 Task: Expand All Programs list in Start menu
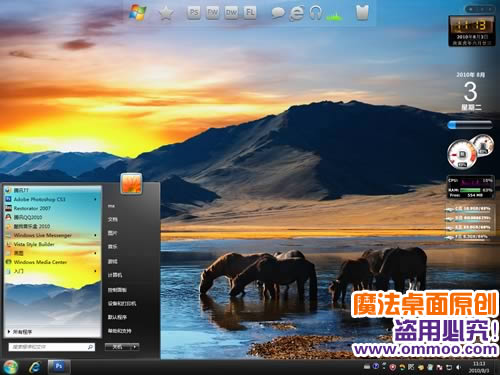click(x=20, y=332)
